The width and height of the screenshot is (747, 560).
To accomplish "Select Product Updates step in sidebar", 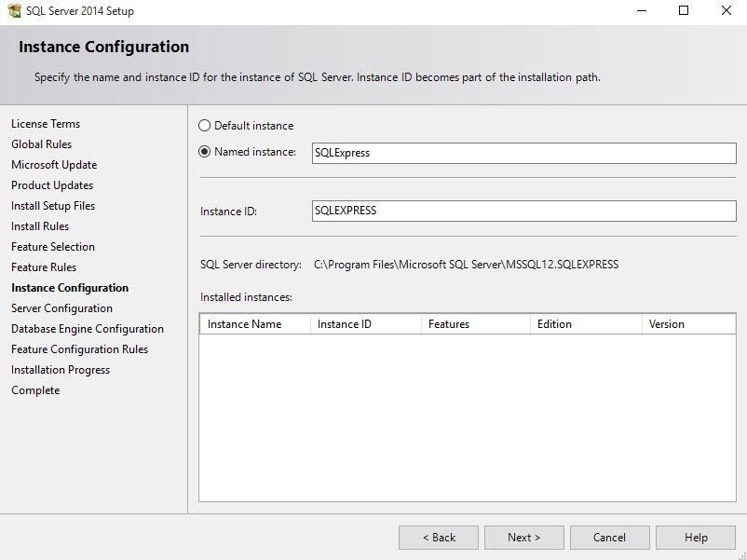I will [x=52, y=184].
